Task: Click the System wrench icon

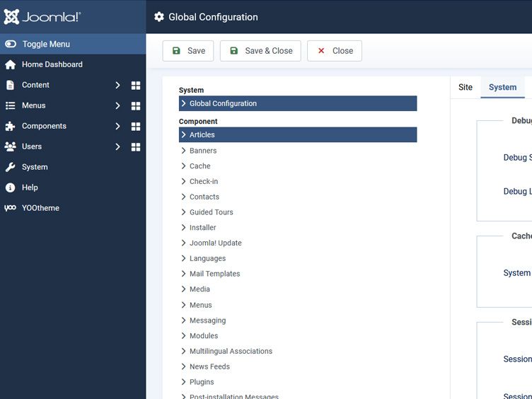Action: pyautogui.click(x=10, y=167)
